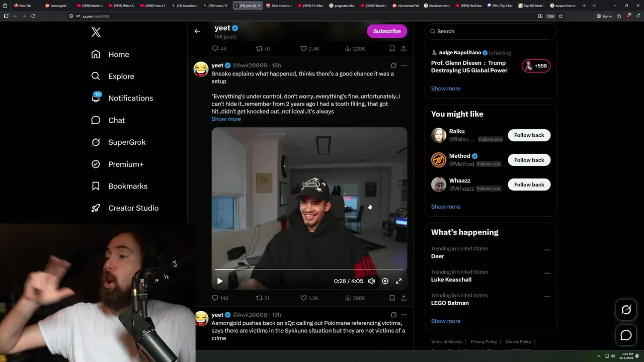Open Raiku's profile avatar
644x362 pixels.
pyautogui.click(x=439, y=135)
